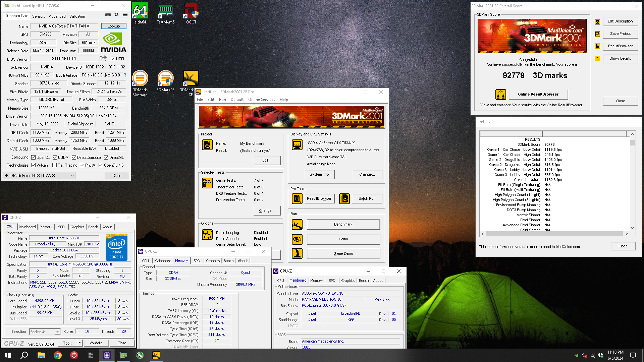This screenshot has height=362, width=644.
Task: Toggle the UEFI checkbox in GPU-Z
Action: point(113,59)
